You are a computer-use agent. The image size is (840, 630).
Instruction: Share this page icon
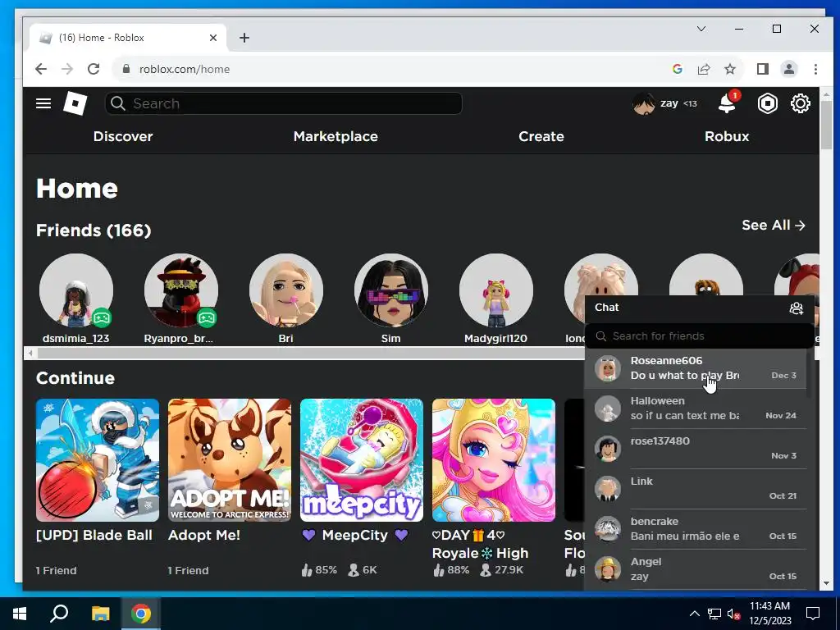pos(703,69)
